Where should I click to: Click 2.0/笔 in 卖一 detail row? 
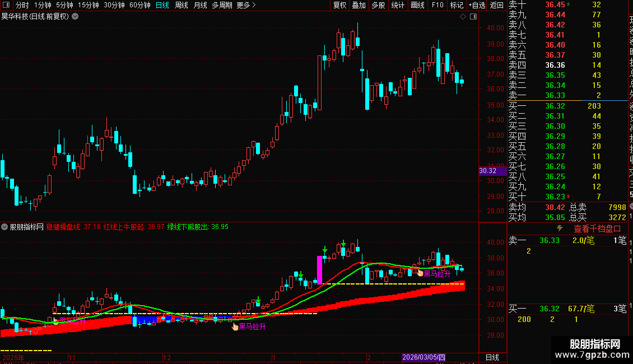click(583, 240)
